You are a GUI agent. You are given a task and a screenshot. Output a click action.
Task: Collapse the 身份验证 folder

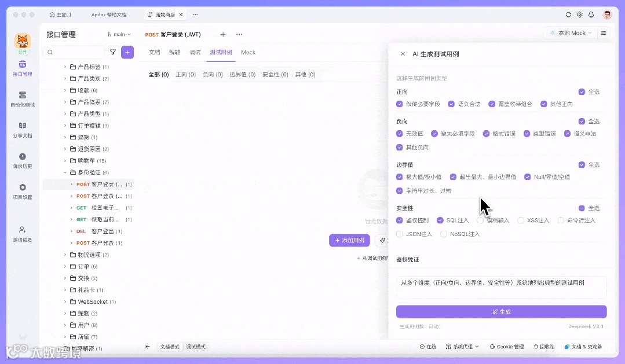[x=65, y=172]
